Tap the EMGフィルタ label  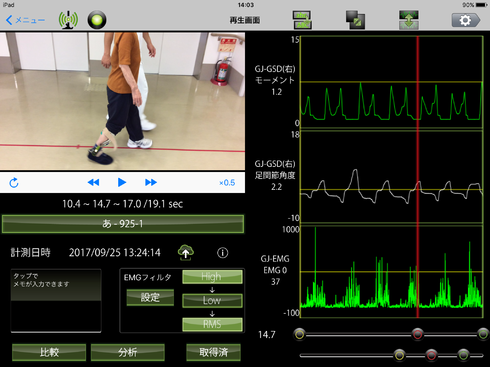pos(148,277)
